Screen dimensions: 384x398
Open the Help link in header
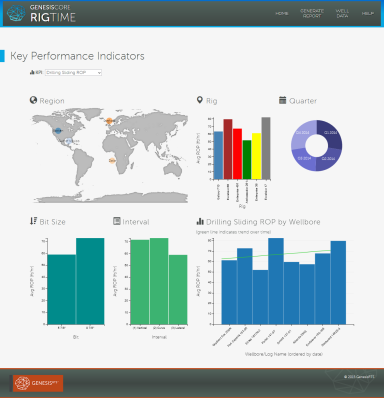coord(368,13)
